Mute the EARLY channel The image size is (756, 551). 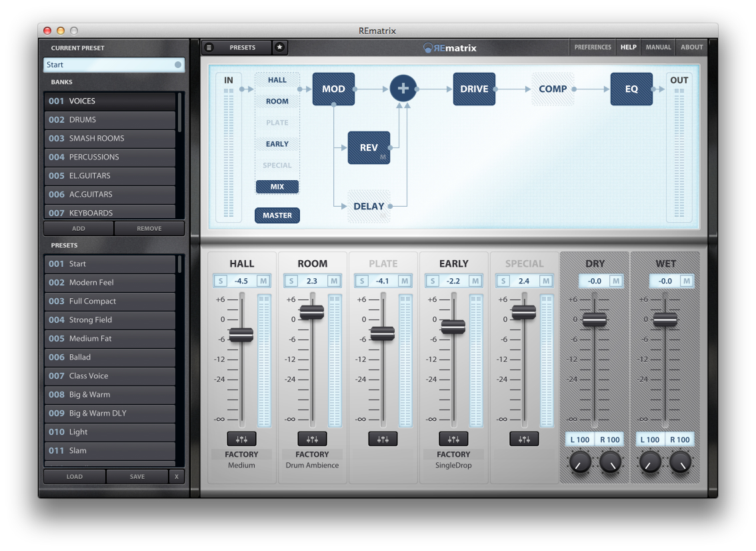coord(475,281)
